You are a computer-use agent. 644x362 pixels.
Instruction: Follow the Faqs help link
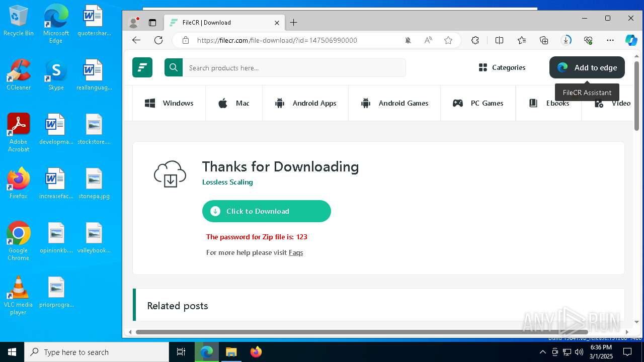point(296,252)
